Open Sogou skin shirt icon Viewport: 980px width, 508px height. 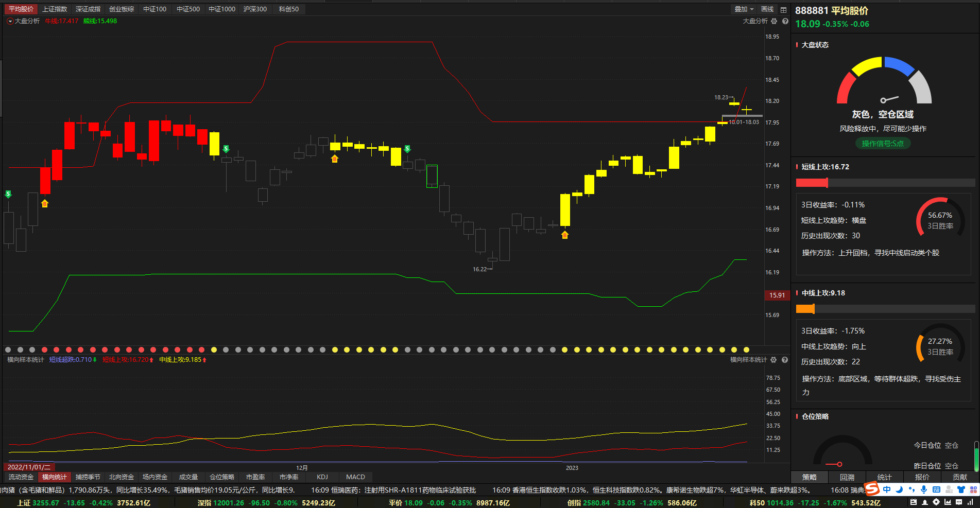point(961,489)
